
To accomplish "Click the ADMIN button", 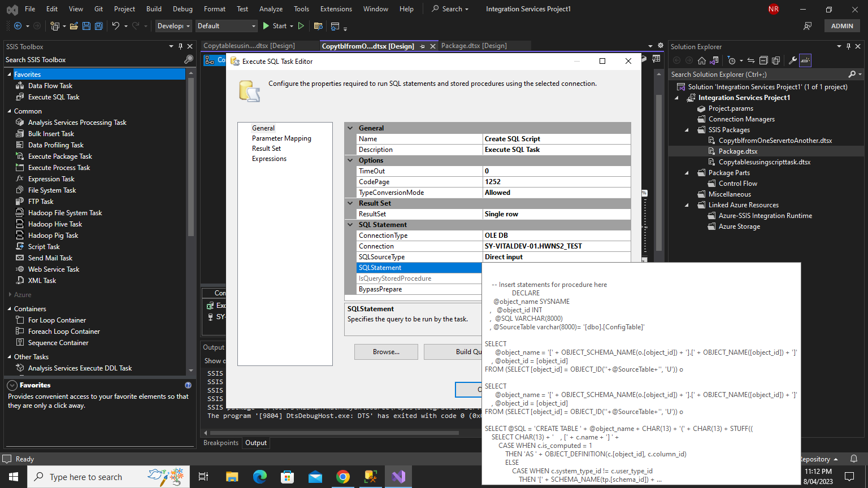I will [842, 26].
